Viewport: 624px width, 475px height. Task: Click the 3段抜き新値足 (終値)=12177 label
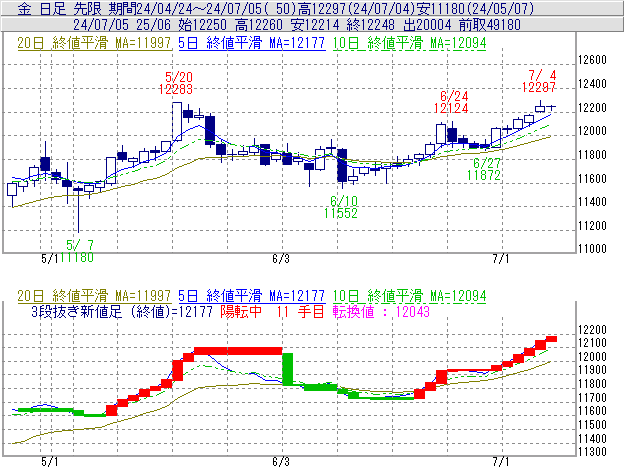122,311
